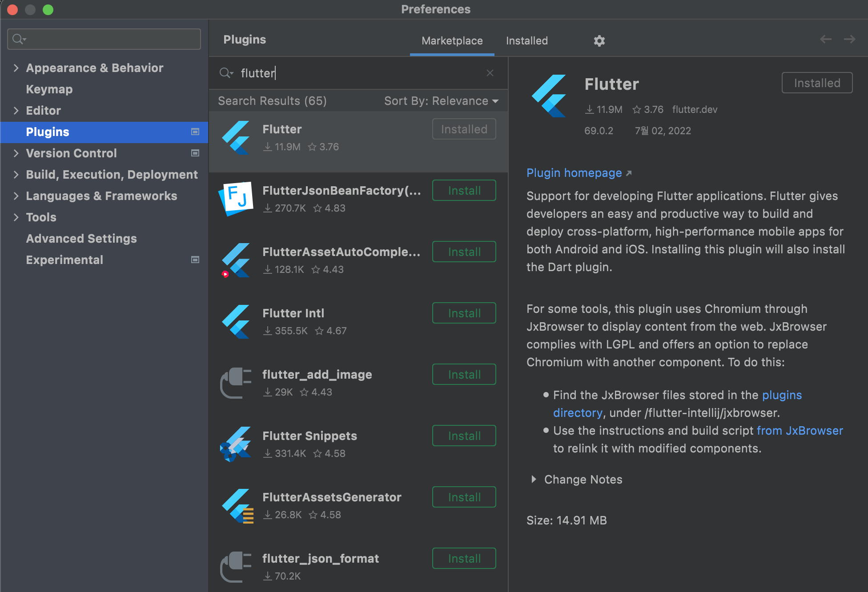Click the Flutter Snippets plugin icon
The height and width of the screenshot is (592, 868).
(236, 444)
